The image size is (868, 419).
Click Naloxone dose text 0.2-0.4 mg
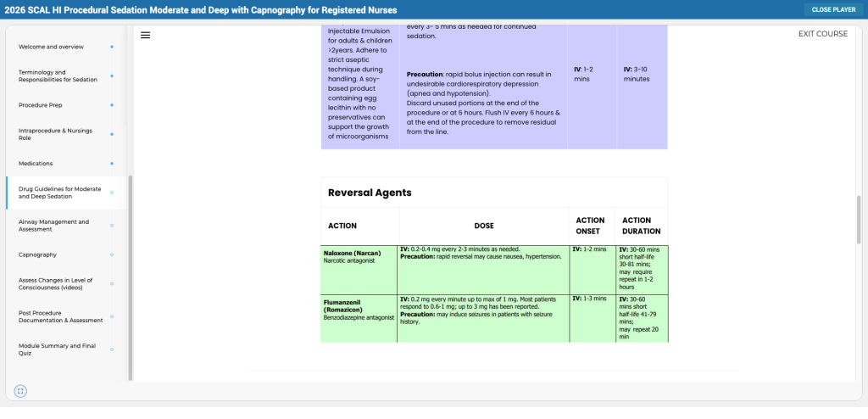(460, 249)
